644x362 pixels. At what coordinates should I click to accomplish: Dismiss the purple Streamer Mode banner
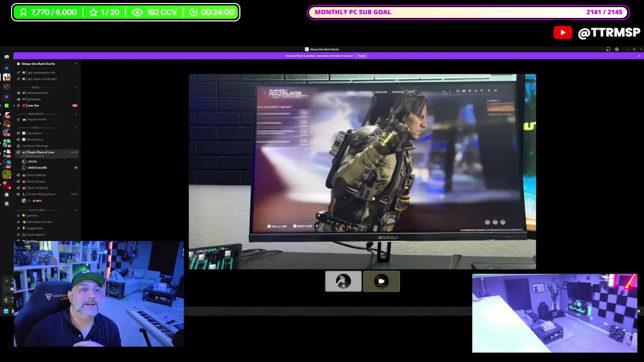640,55
